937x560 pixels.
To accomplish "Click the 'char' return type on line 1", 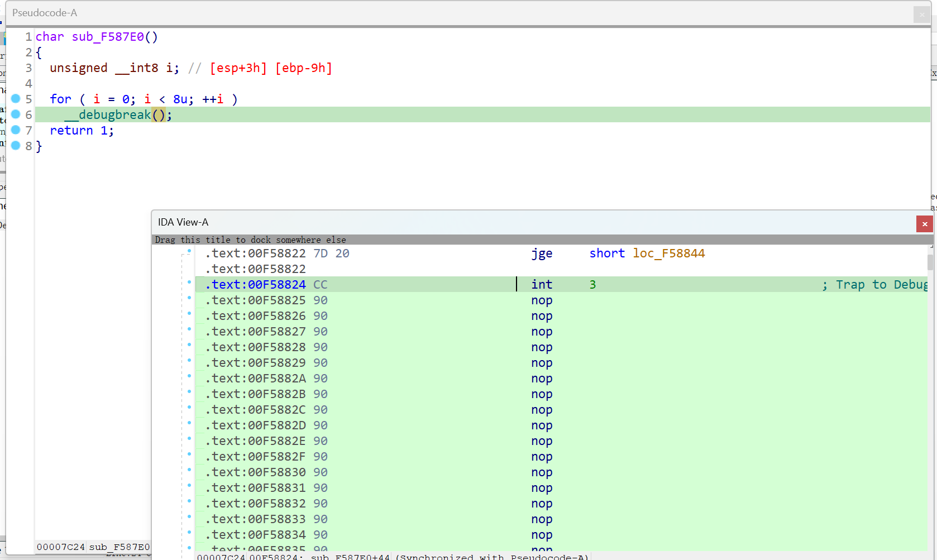I will pyautogui.click(x=50, y=37).
